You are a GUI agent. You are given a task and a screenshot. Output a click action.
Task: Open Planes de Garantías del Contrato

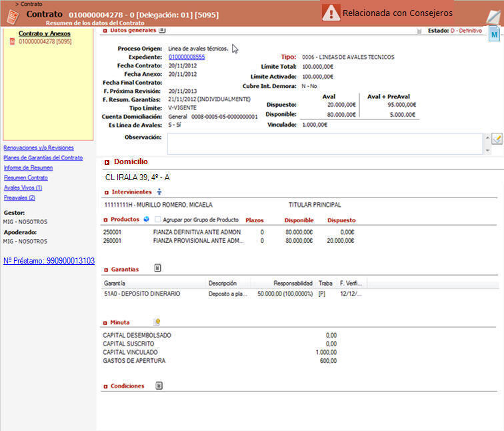[43, 157]
